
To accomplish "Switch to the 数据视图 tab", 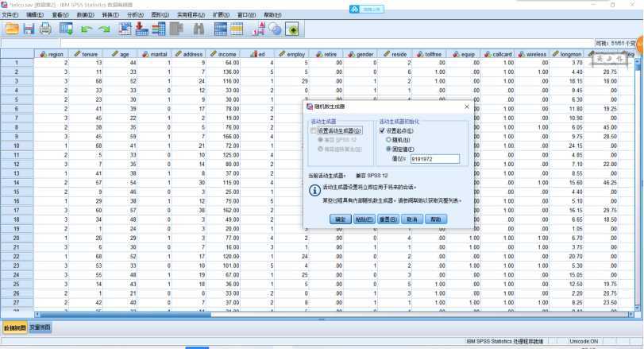I will (15, 328).
